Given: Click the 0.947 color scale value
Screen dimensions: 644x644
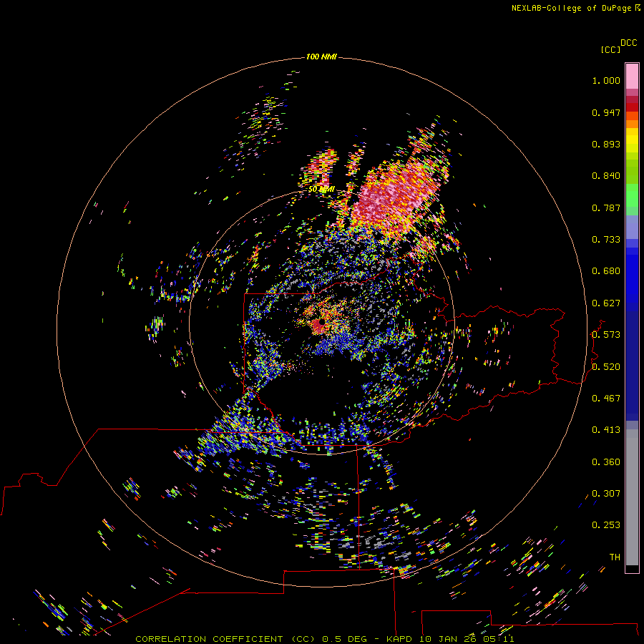Looking at the screenshot, I should pos(606,112).
